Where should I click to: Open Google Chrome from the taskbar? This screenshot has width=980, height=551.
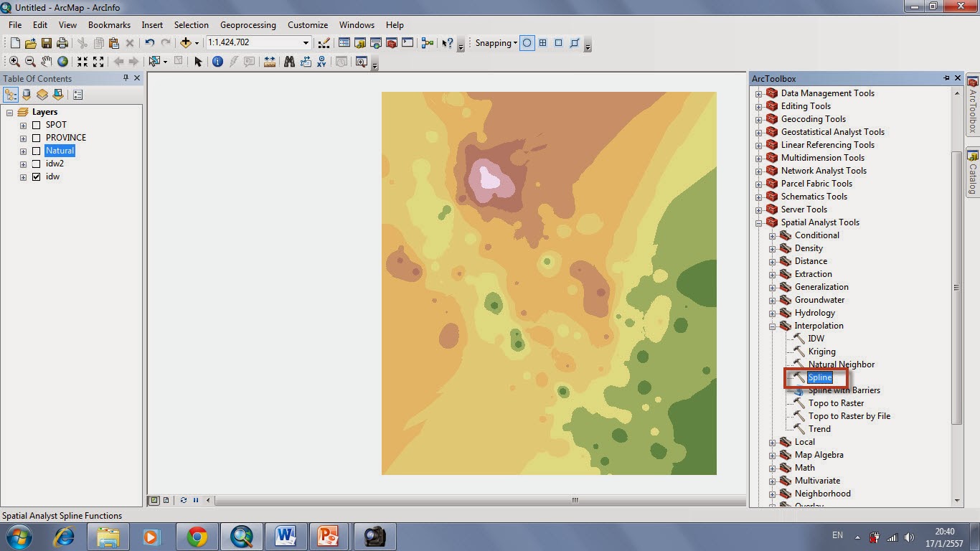[197, 537]
